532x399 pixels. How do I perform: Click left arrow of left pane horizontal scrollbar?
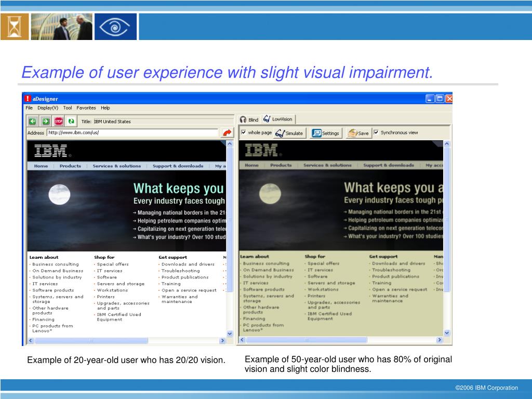[x=31, y=340]
